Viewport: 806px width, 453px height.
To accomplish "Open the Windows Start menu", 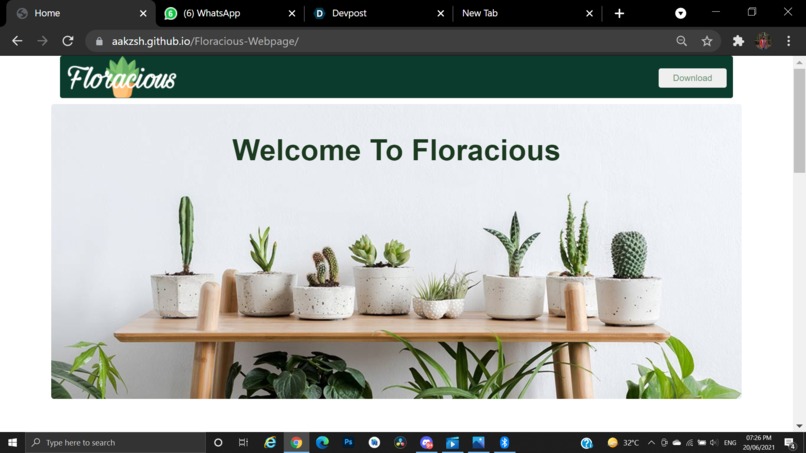I will click(12, 442).
